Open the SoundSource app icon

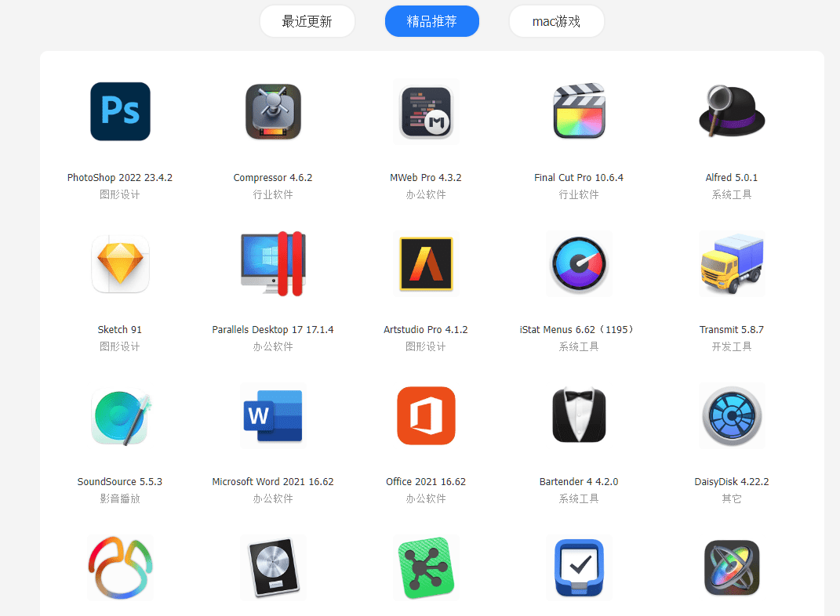click(120, 416)
